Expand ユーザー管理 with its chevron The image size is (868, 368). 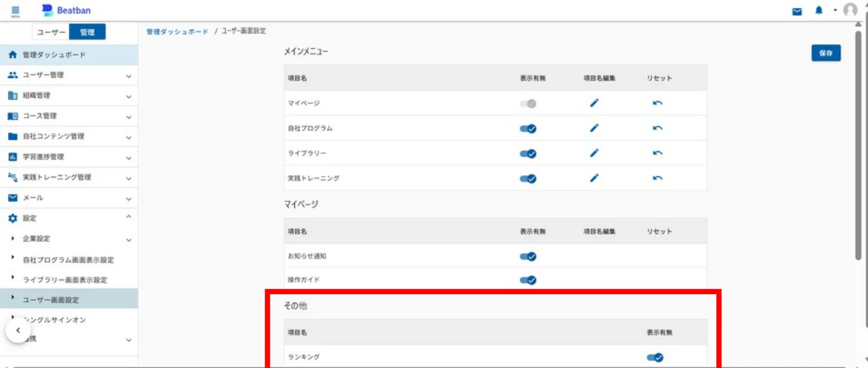pyautogui.click(x=129, y=76)
